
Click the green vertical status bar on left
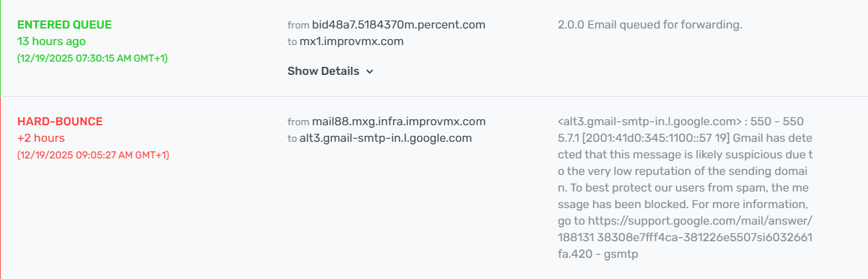pos(1,48)
